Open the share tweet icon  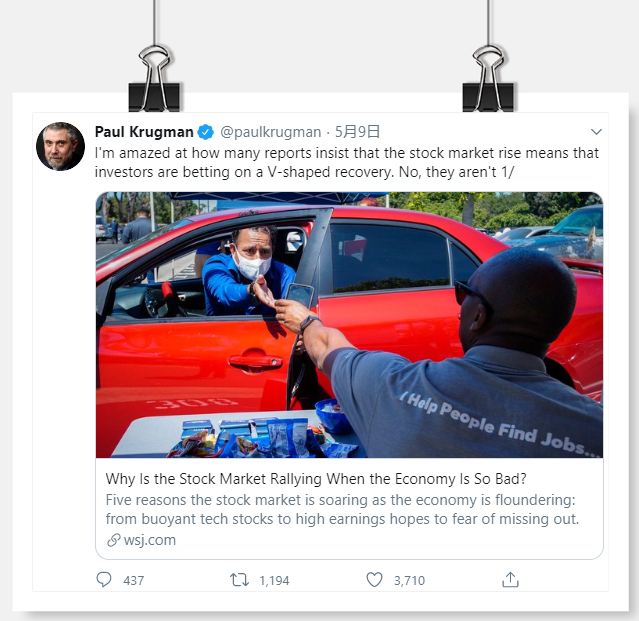[510, 580]
